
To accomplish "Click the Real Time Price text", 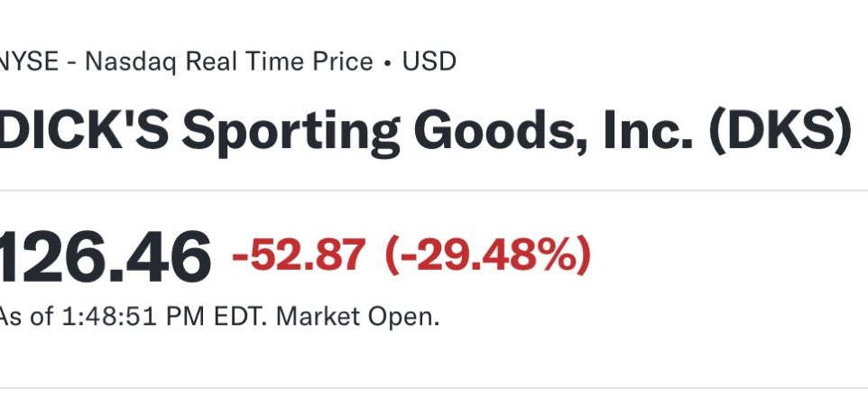I will 279,61.
